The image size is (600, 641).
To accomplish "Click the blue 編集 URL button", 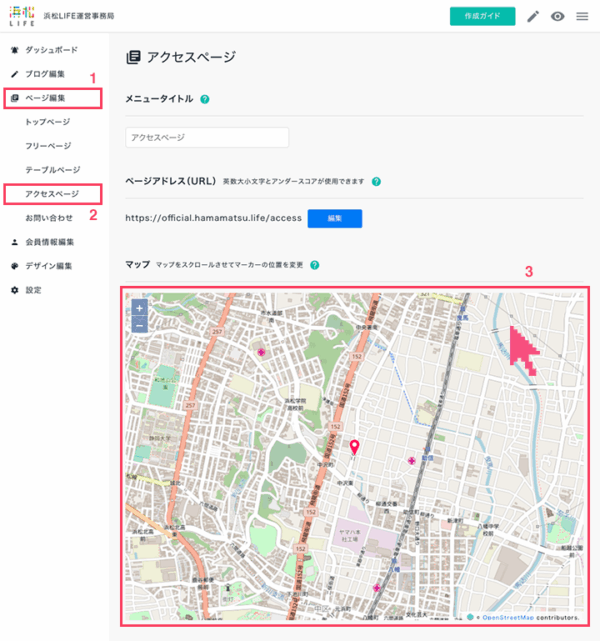I will 335,218.
